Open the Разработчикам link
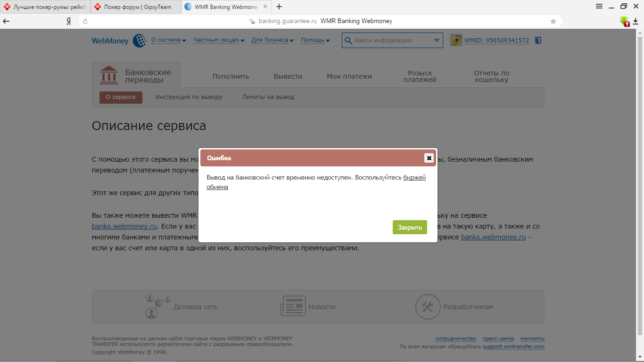This screenshot has width=644, height=362. click(x=468, y=307)
